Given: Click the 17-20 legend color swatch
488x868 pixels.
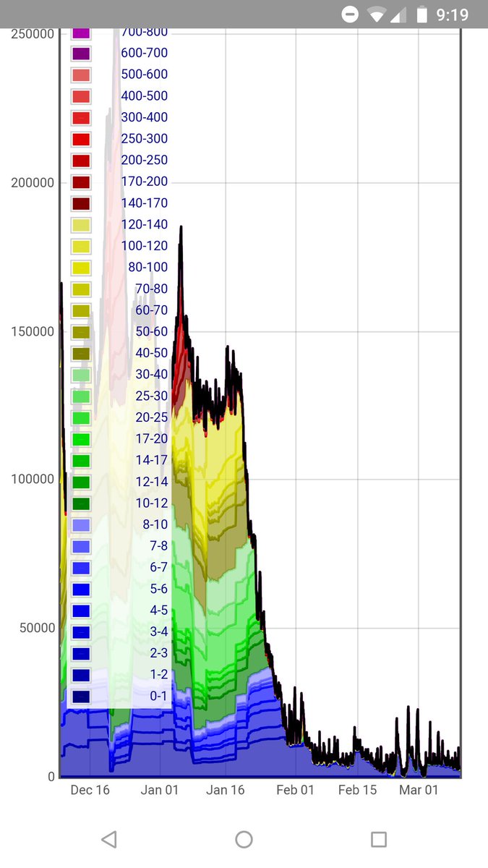Looking at the screenshot, I should [x=81, y=439].
